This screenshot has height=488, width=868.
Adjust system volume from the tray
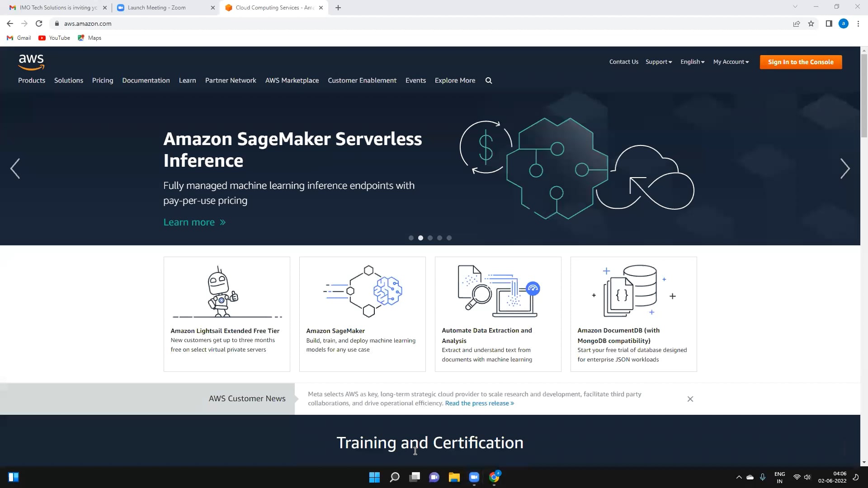pyautogui.click(x=807, y=477)
